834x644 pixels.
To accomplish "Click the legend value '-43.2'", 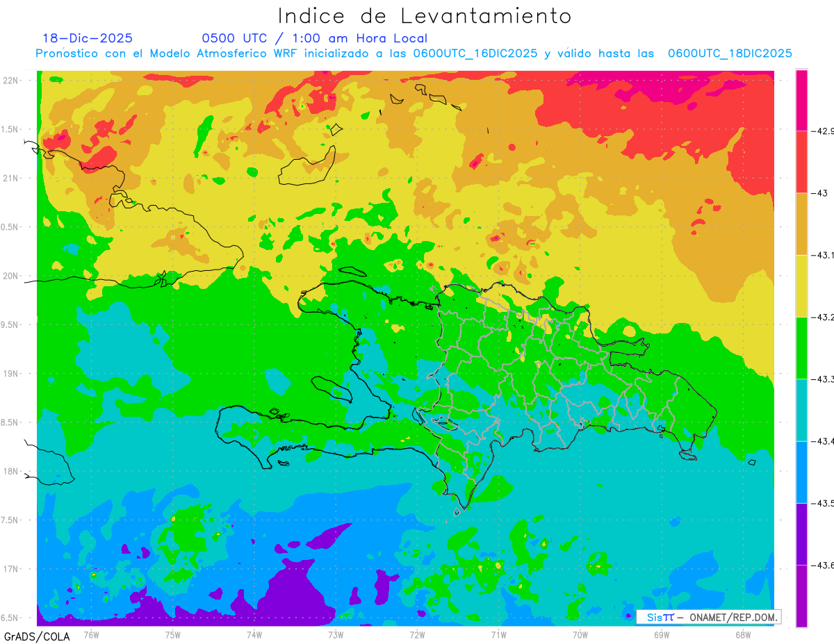I will pyautogui.click(x=823, y=317).
